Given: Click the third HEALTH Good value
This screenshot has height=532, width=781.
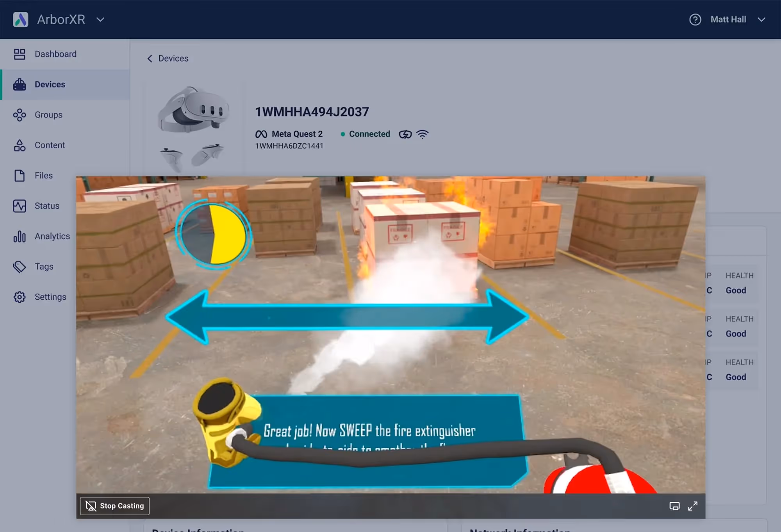Looking at the screenshot, I should click(736, 377).
